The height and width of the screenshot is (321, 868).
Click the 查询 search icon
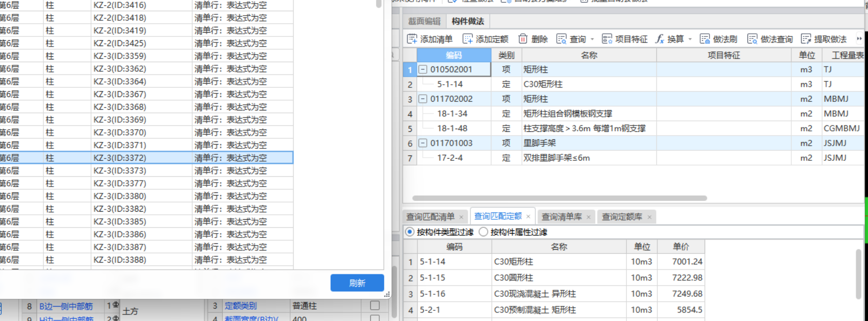click(562, 39)
